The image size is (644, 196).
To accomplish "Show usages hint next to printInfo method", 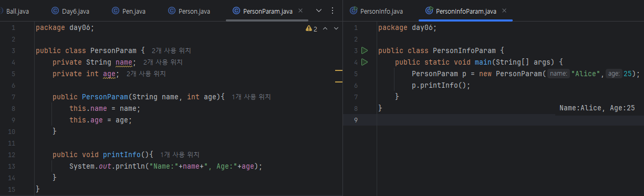I will click(x=180, y=155).
